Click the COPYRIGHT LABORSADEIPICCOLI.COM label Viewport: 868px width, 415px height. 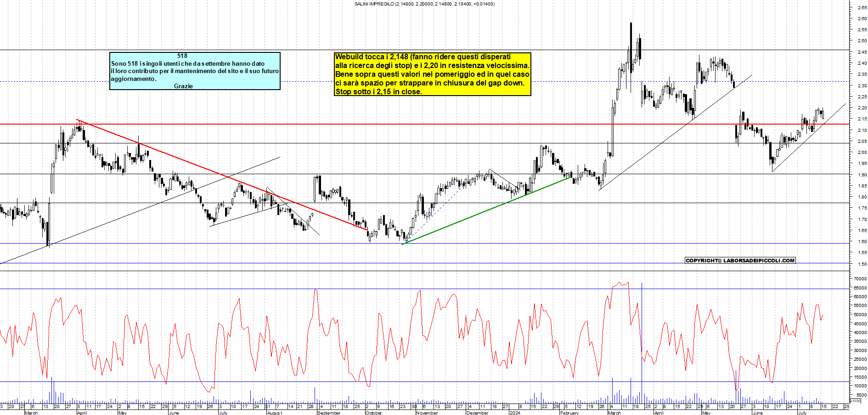pyautogui.click(x=740, y=261)
